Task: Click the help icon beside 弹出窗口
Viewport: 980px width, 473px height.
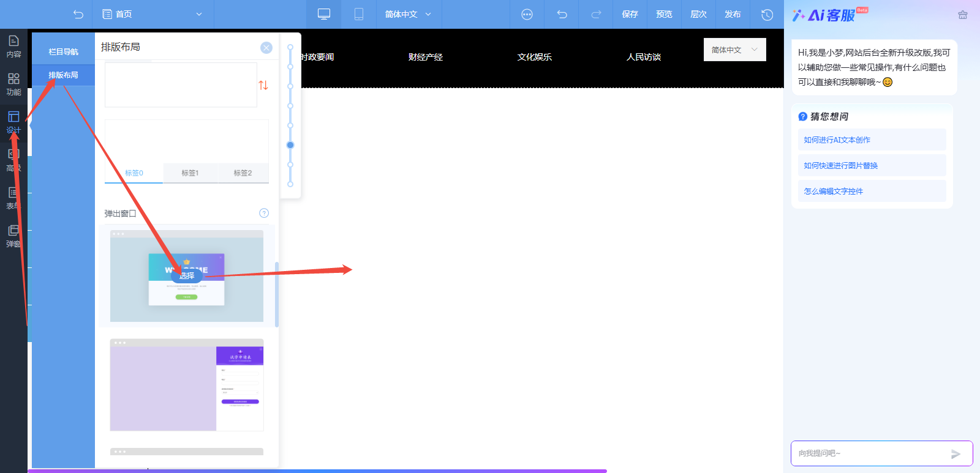Action: click(264, 213)
